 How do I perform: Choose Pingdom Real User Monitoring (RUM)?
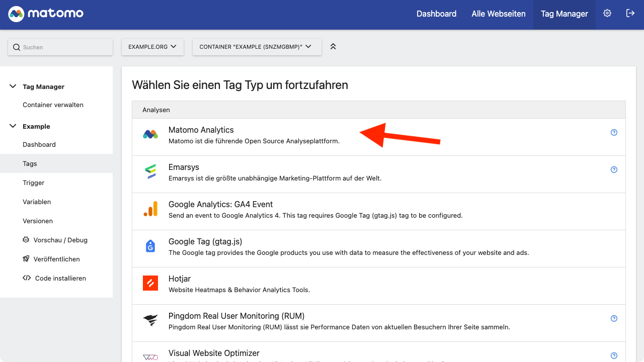[x=379, y=323]
